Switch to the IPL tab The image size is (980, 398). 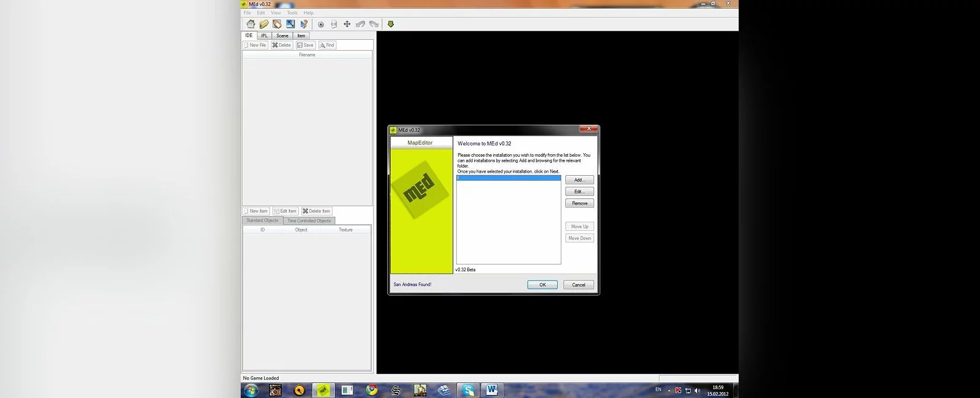[264, 36]
